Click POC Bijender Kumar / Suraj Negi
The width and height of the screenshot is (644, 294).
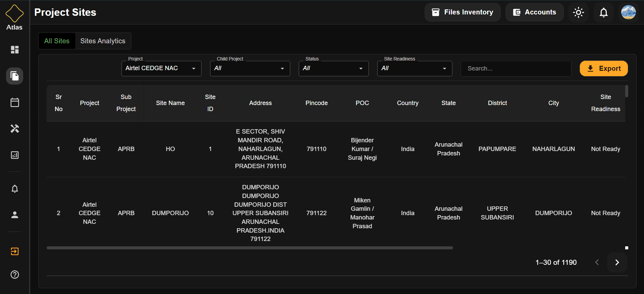(362, 149)
